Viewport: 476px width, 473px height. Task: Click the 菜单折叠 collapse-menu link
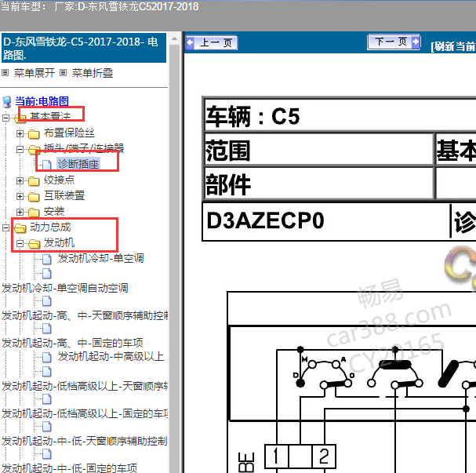[93, 73]
